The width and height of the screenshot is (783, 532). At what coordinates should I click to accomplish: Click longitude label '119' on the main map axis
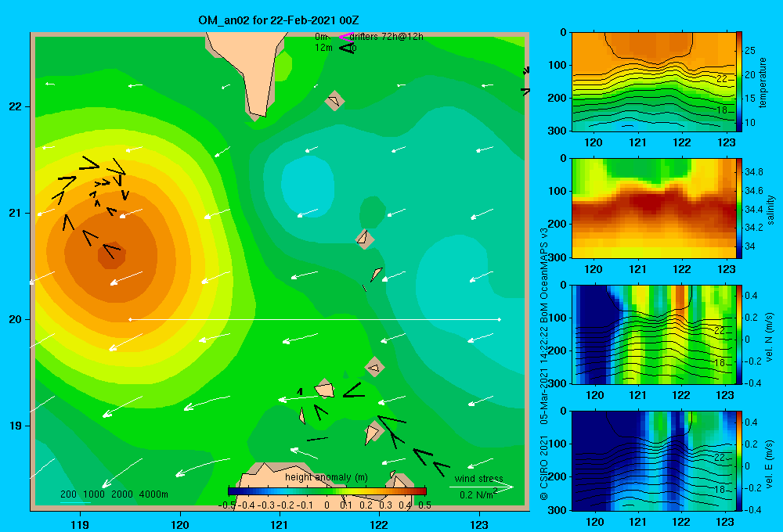point(80,524)
